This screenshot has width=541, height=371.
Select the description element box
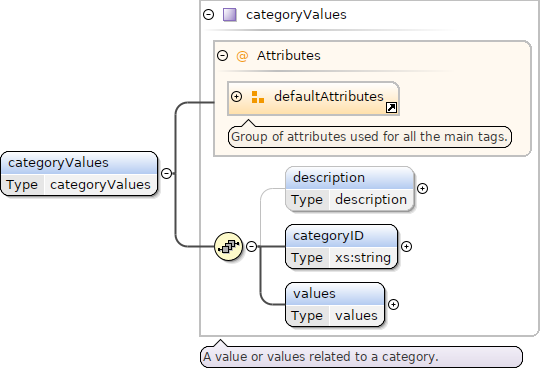click(x=350, y=189)
